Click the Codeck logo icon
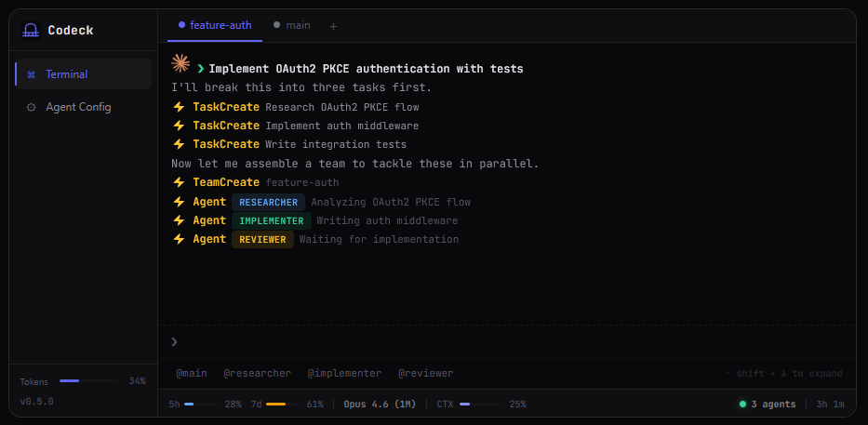868x425 pixels. [x=31, y=31]
